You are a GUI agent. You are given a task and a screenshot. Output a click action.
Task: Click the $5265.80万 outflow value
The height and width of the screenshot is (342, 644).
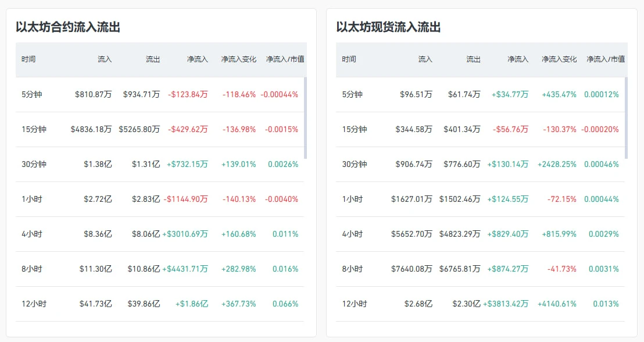coord(139,130)
